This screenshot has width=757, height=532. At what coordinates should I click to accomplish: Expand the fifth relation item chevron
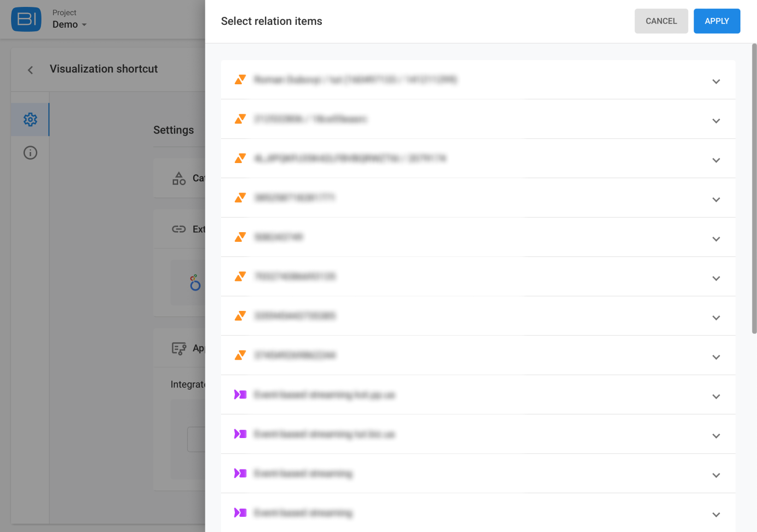click(716, 239)
